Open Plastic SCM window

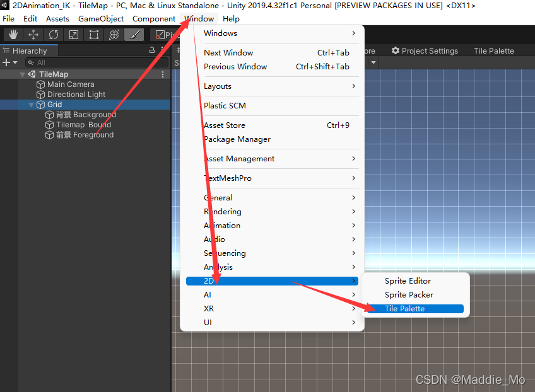[273, 106]
